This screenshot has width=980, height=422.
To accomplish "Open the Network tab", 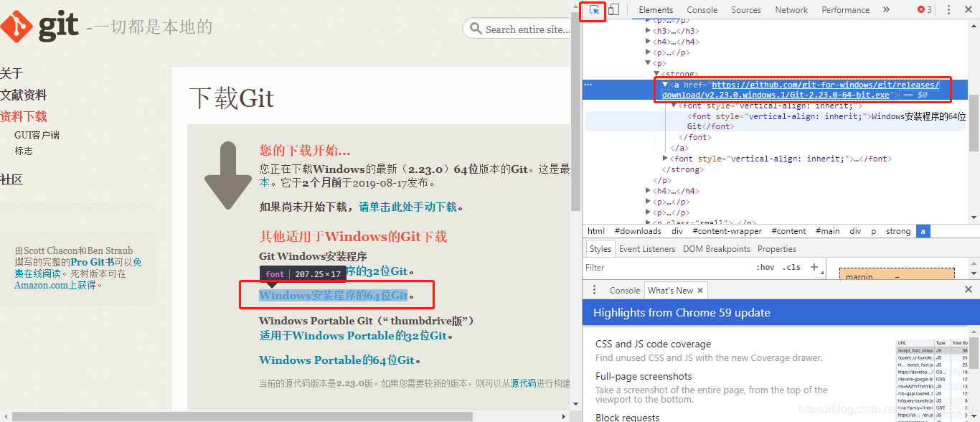I will click(791, 10).
